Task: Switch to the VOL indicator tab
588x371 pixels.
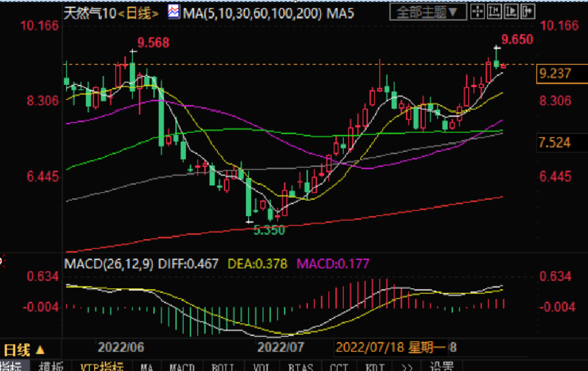Action: coord(262,367)
